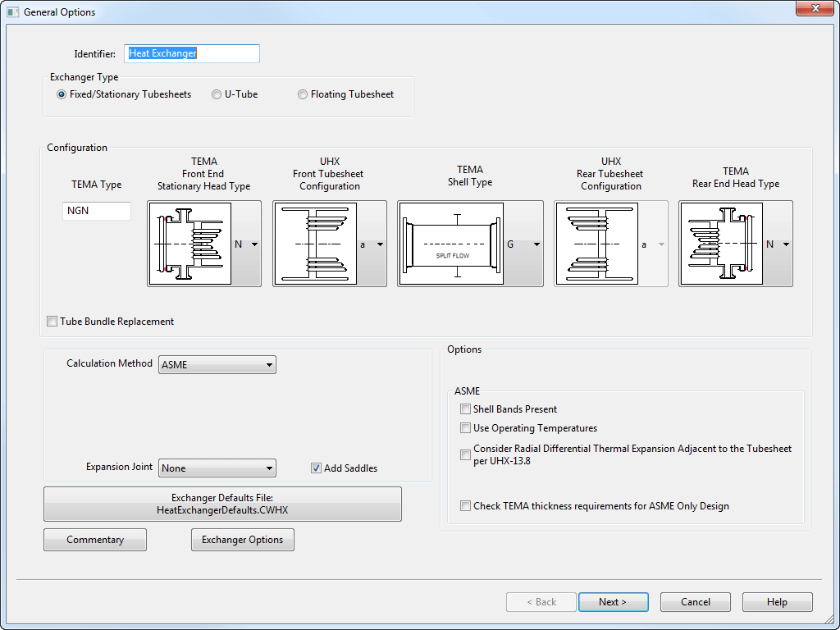Select the U-Tube exchanger type

coord(216,94)
